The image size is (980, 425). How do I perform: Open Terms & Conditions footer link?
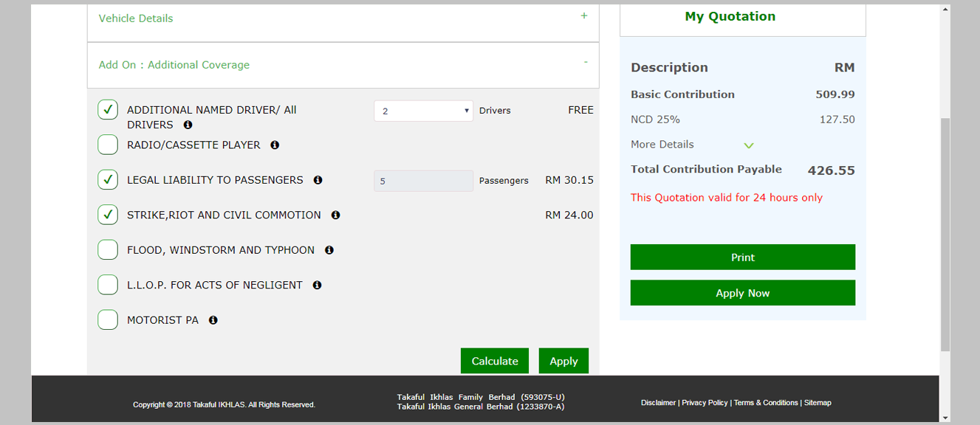(766, 403)
